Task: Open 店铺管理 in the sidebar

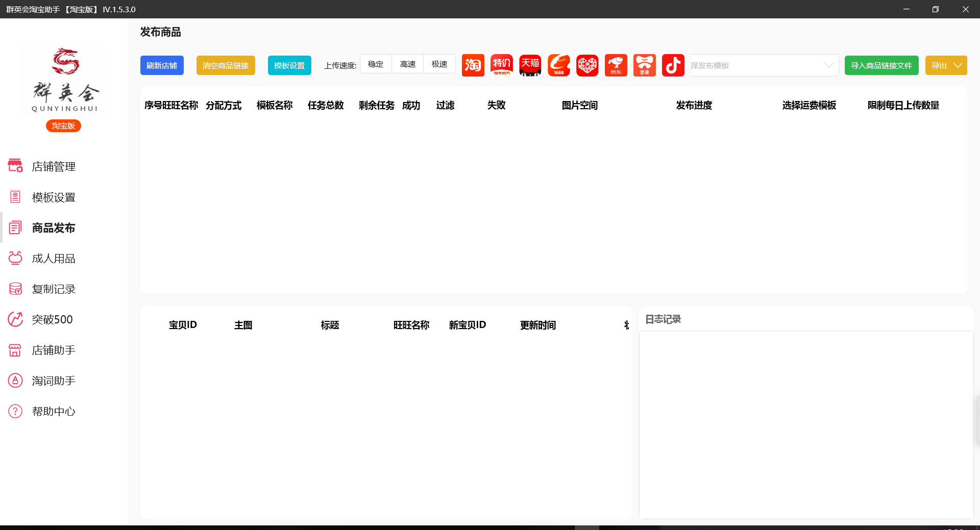Action: pos(54,167)
